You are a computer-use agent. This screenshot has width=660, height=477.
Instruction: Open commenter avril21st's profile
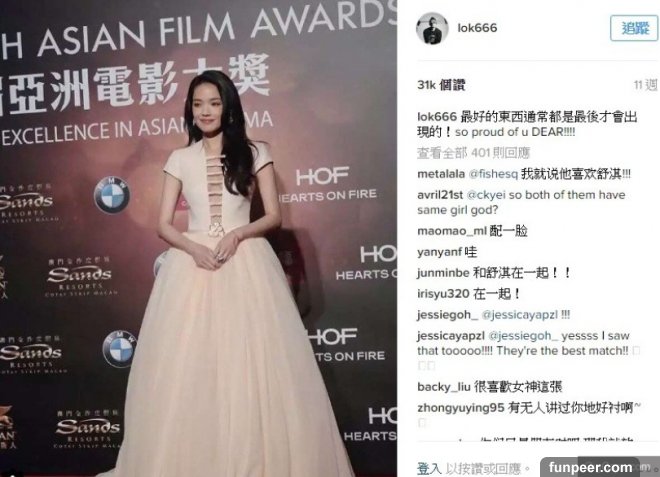pos(440,195)
